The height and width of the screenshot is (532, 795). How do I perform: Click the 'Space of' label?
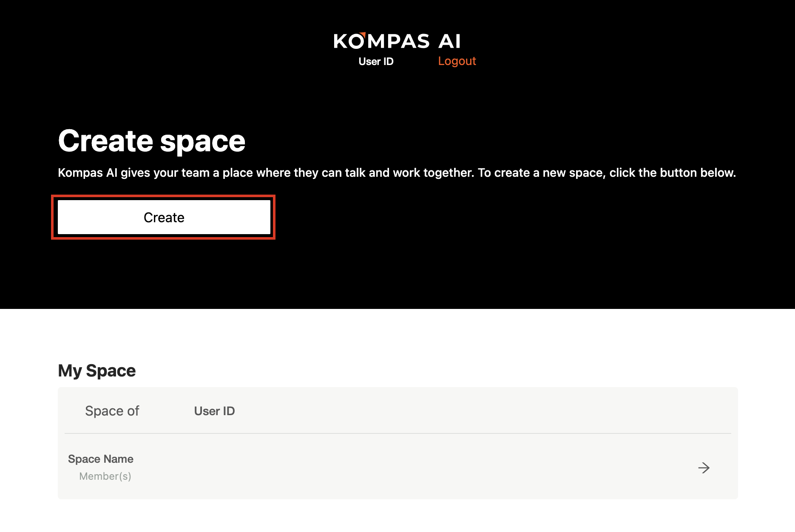(x=112, y=411)
